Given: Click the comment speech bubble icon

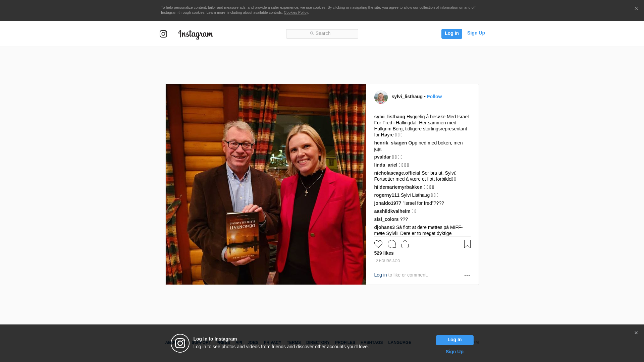Looking at the screenshot, I should 392,244.
